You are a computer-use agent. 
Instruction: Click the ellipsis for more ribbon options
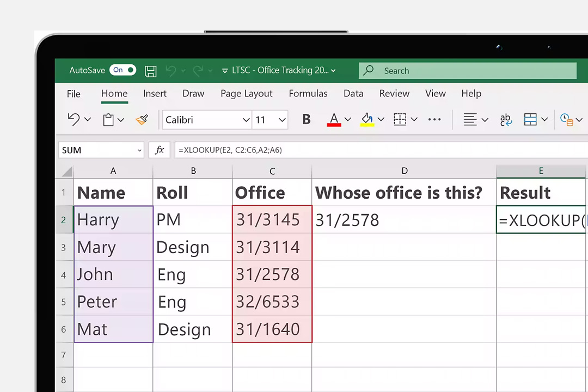434,119
